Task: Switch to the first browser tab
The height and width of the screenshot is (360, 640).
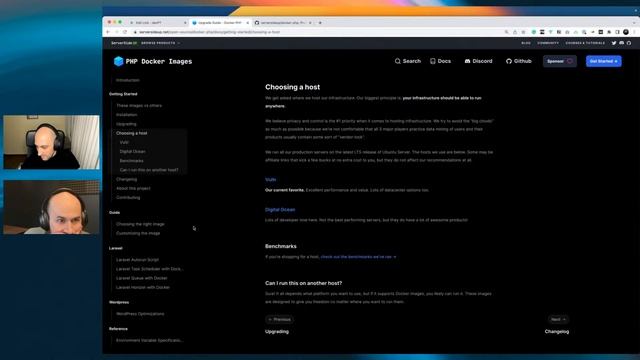Action: click(x=158, y=23)
